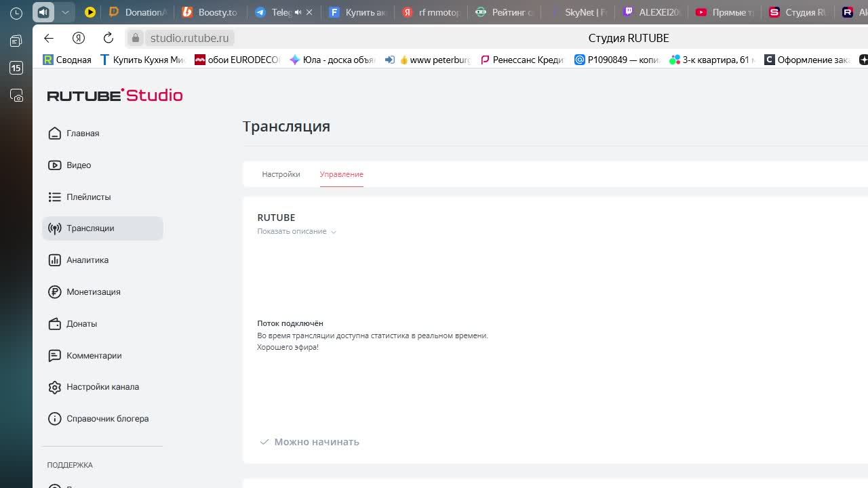
Task: Select the Аналитика chart icon
Action: coord(55,260)
